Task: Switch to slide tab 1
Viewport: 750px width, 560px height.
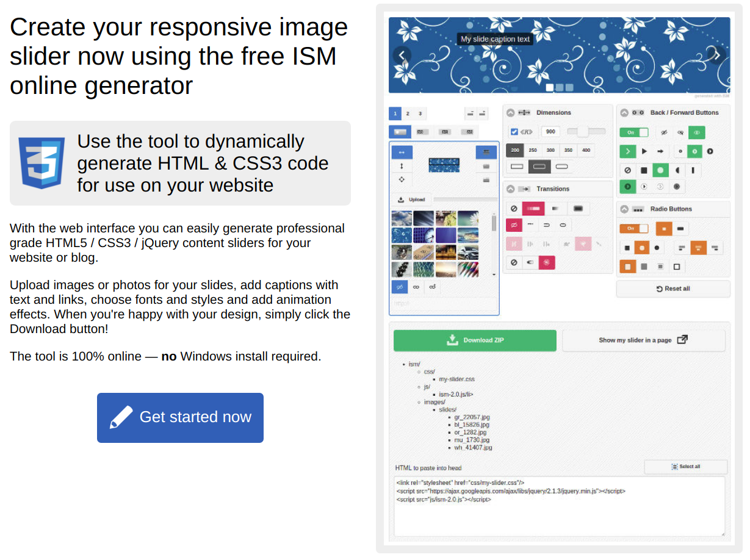Action: coord(395,113)
